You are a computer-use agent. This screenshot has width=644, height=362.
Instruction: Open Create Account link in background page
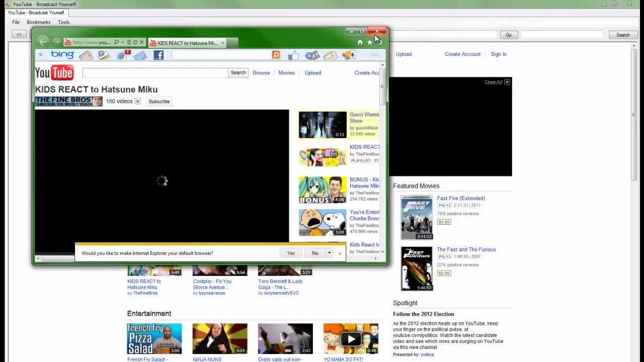[462, 54]
